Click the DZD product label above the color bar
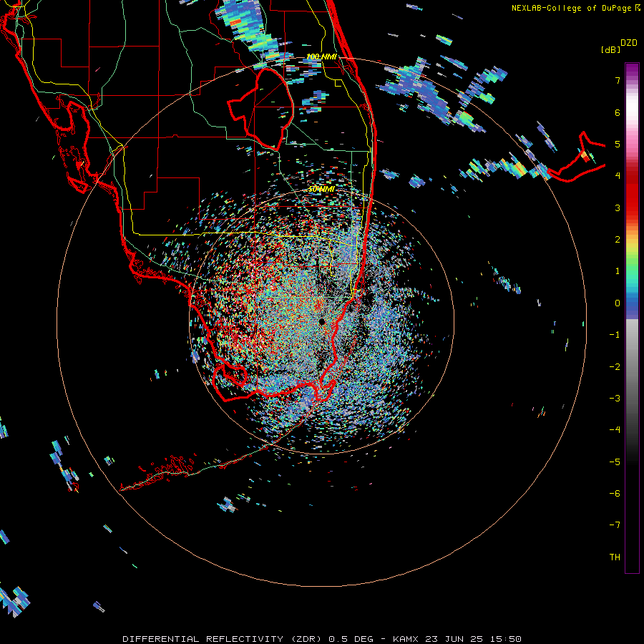Image resolution: width=644 pixels, height=644 pixels. tap(629, 43)
